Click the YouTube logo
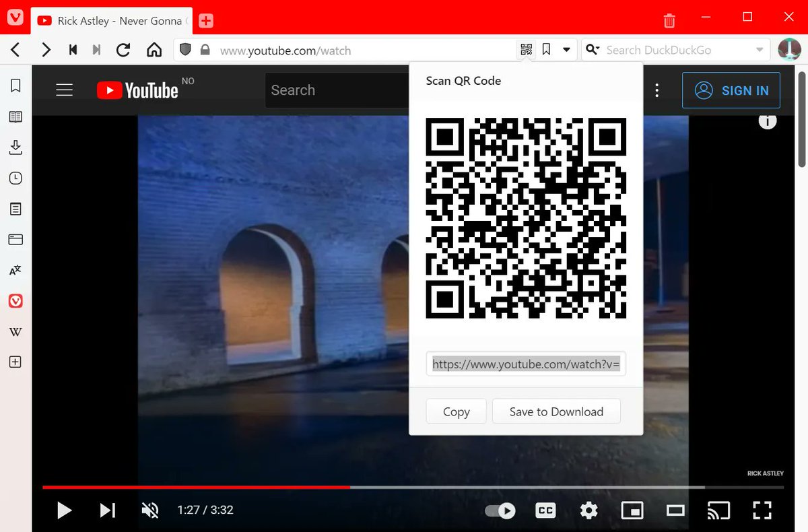 tap(137, 90)
